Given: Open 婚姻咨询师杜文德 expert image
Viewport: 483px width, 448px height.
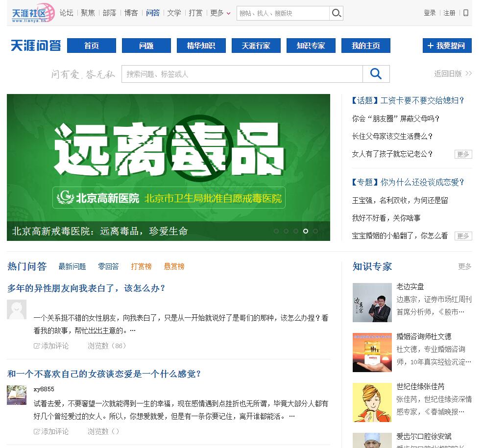Looking at the screenshot, I should pos(372,352).
